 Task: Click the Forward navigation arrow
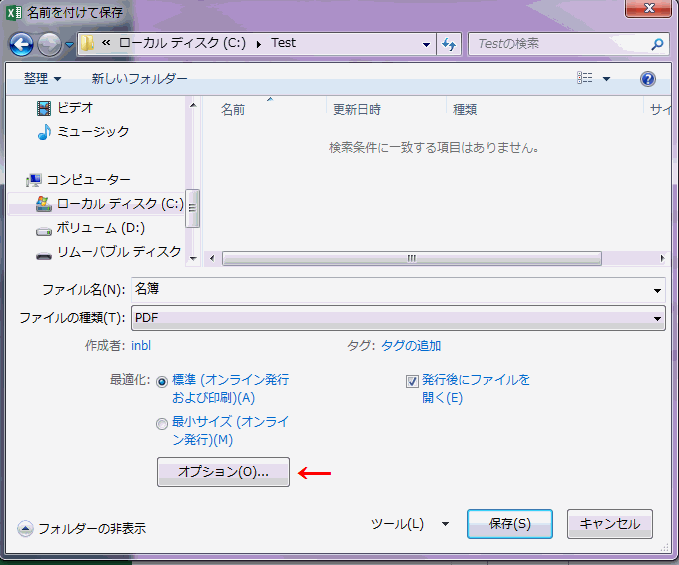pyautogui.click(x=49, y=44)
